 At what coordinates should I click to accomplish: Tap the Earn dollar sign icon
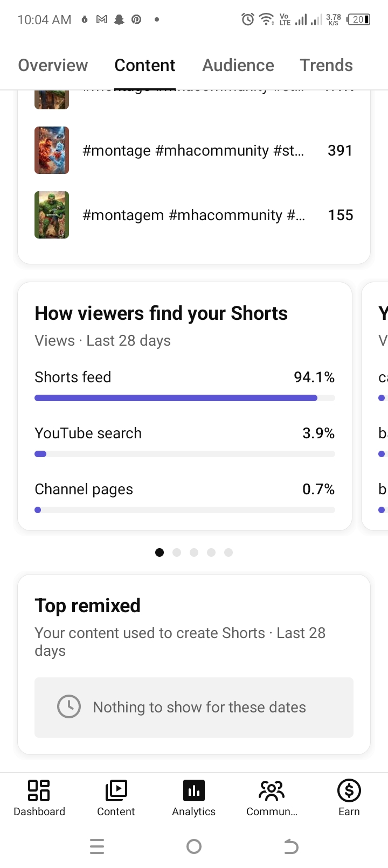coord(349,790)
